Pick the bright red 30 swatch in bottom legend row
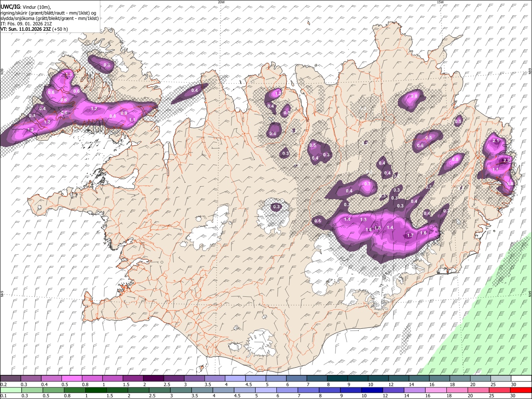Screen dimensions: 532x399 pyautogui.click(x=521, y=390)
